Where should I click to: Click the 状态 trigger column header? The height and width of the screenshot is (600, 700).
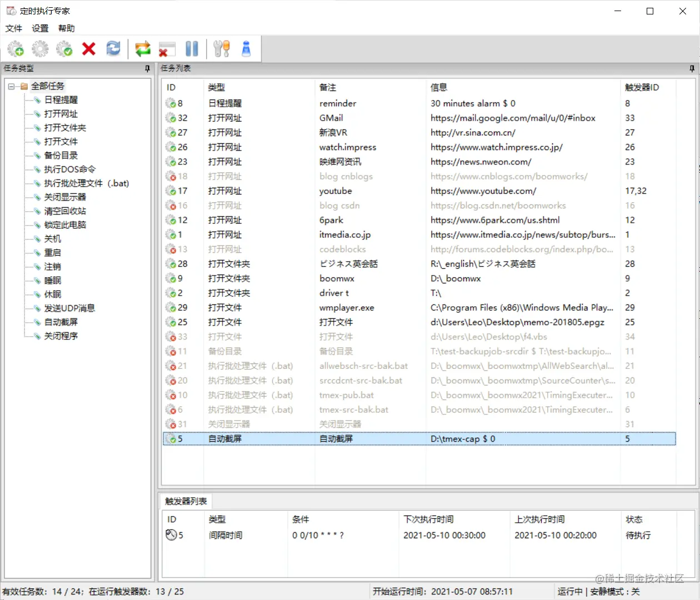pyautogui.click(x=649, y=519)
